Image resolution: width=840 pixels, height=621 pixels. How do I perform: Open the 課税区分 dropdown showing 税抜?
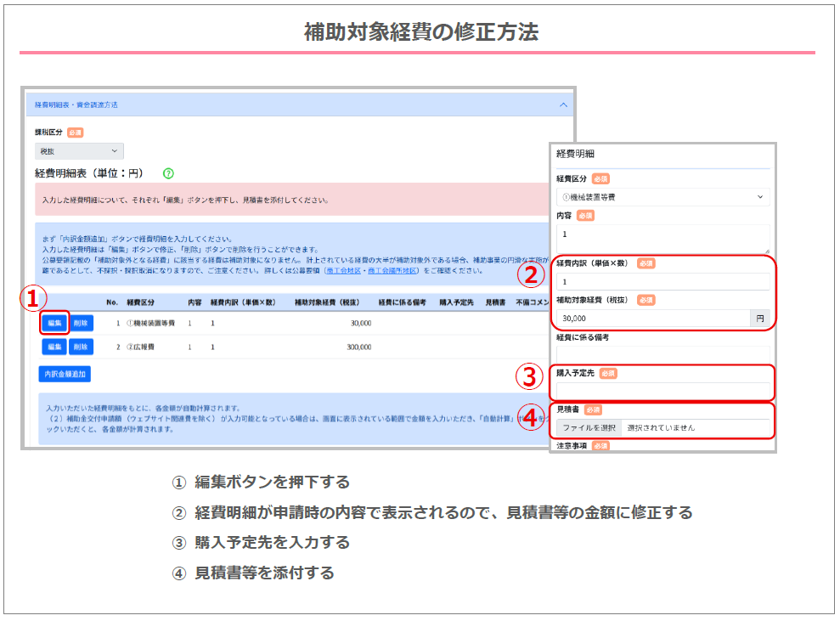coord(79,151)
